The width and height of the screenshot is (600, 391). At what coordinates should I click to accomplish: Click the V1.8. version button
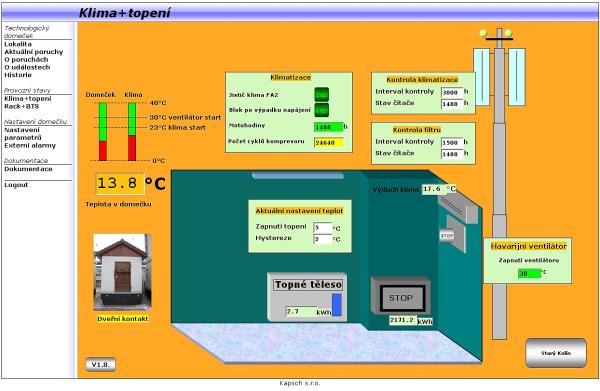click(x=100, y=365)
